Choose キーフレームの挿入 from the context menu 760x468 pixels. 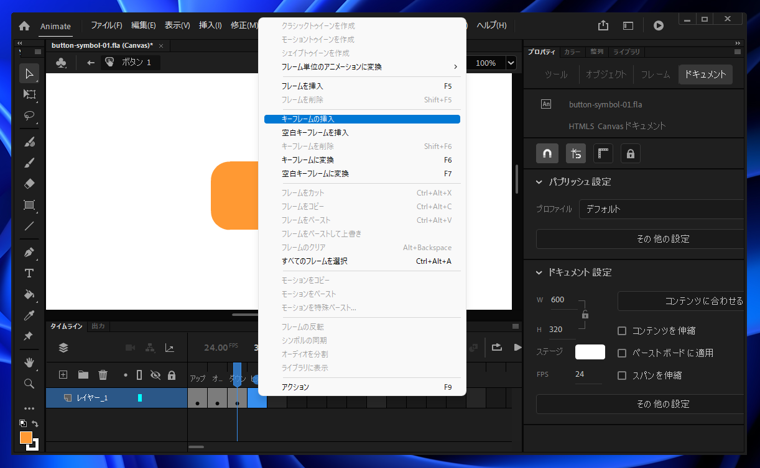tap(362, 119)
